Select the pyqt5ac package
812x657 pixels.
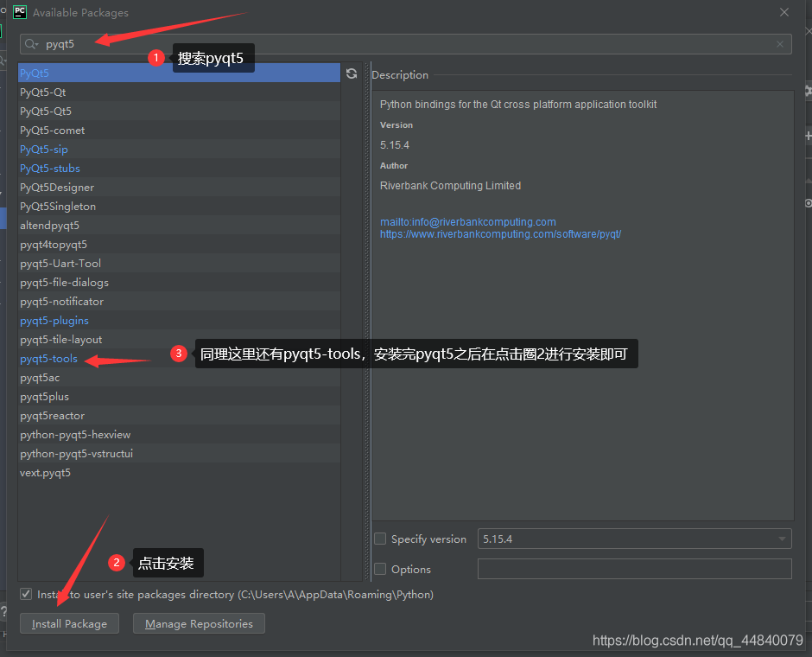coord(179,378)
